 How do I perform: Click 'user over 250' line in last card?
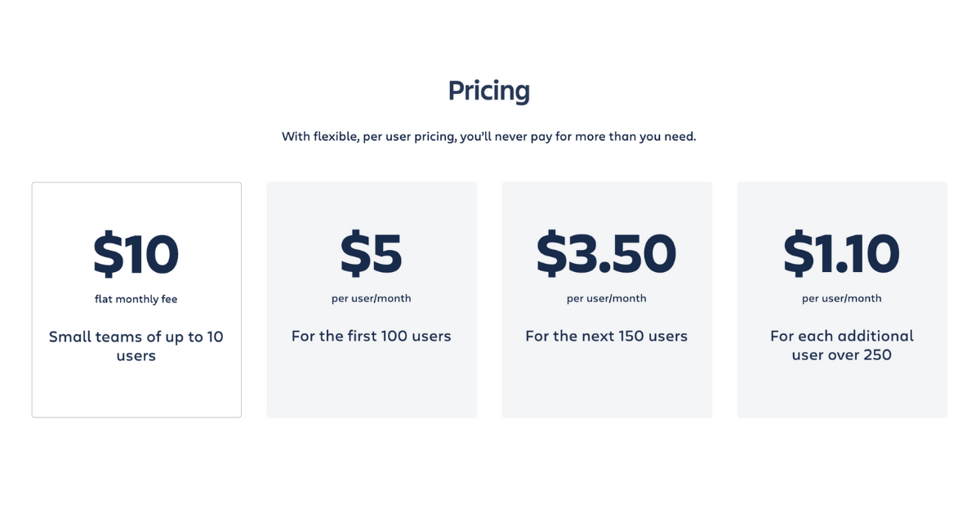[x=842, y=355]
